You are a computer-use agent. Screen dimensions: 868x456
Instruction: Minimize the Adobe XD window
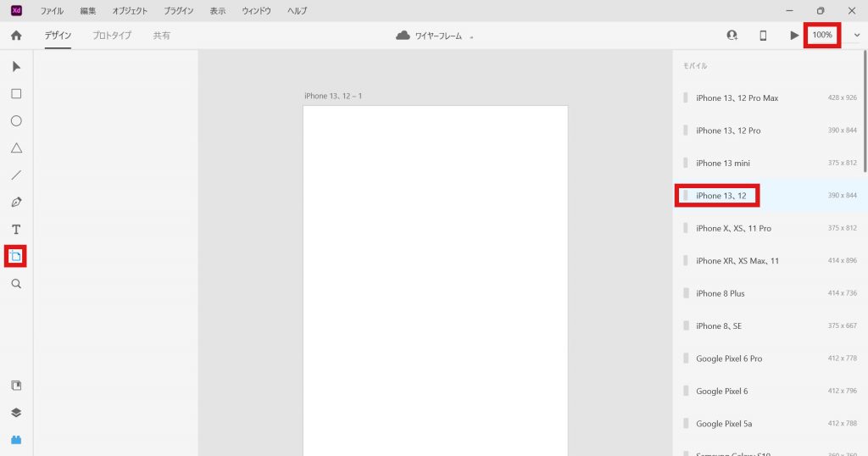tap(789, 10)
